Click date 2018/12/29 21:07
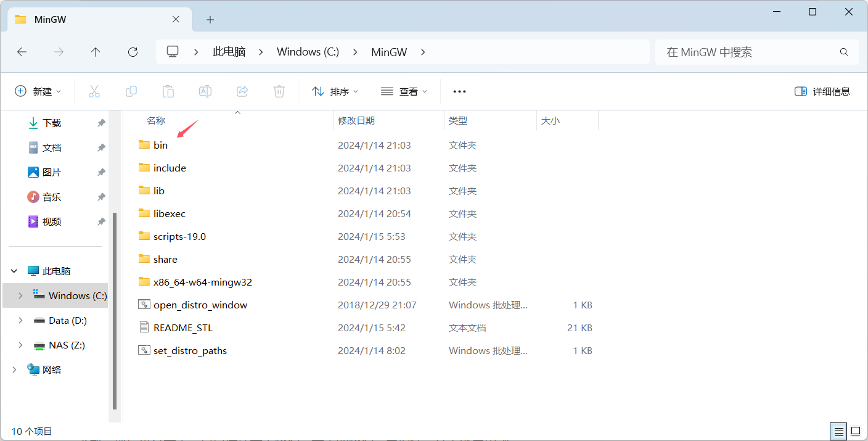Screen dimensions: 868x441 (377, 305)
